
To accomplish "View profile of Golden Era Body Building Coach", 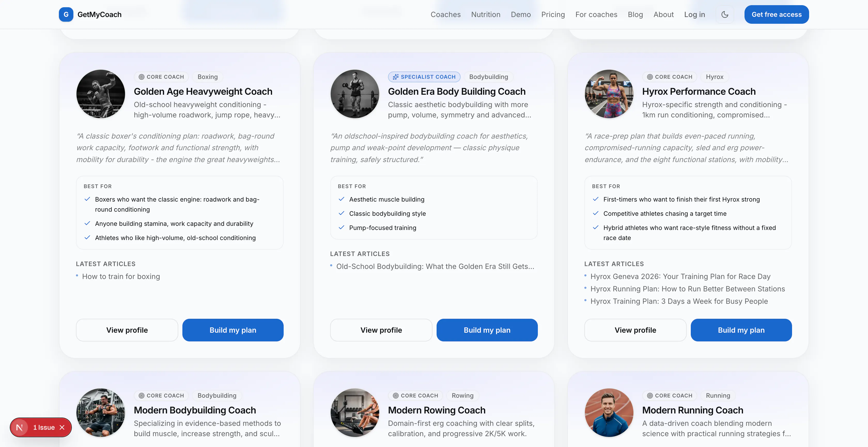I will pos(381,330).
